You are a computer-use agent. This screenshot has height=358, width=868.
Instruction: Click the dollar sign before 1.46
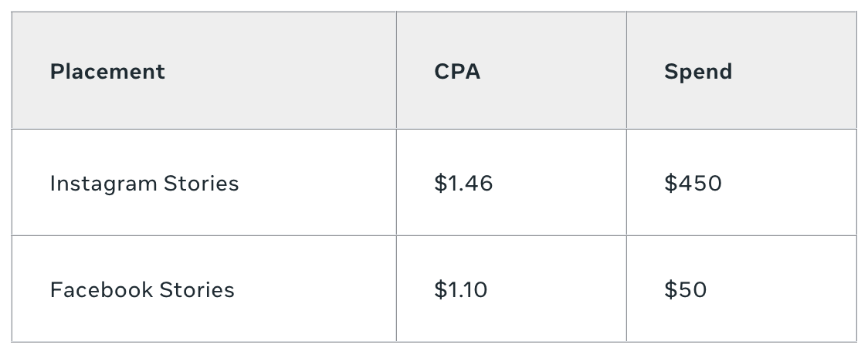pos(441,183)
